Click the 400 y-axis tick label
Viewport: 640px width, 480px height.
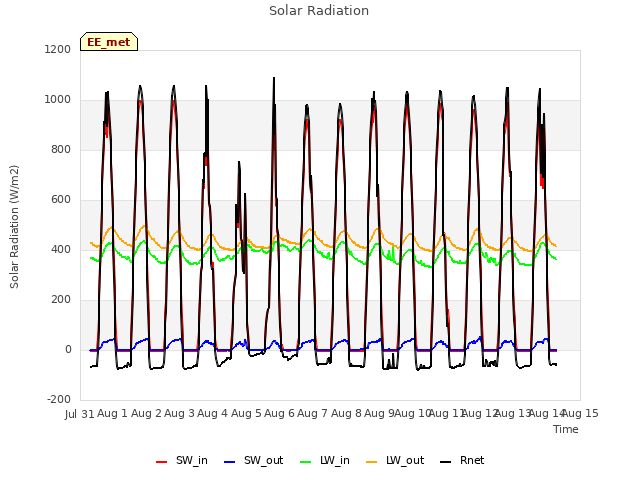[61, 249]
